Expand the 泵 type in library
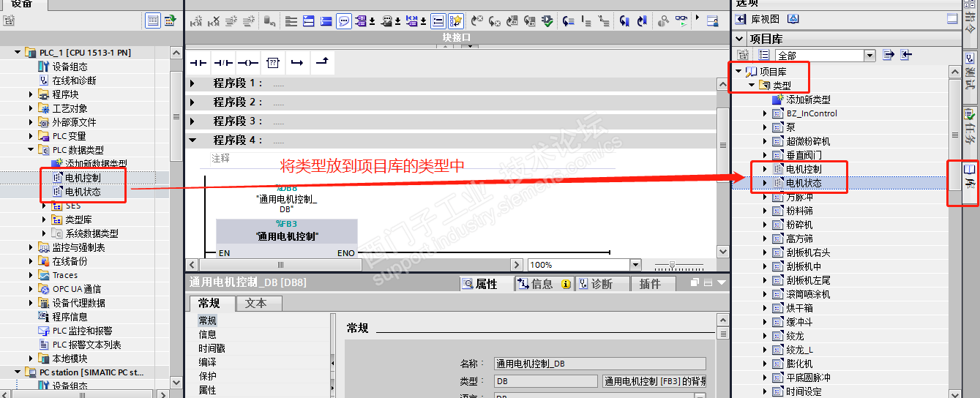 765,127
